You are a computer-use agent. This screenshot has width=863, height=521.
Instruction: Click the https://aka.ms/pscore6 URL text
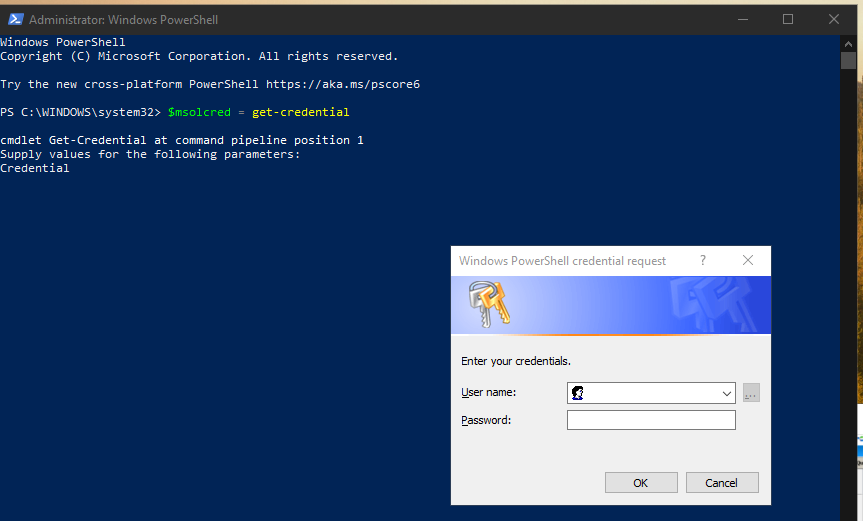[343, 84]
